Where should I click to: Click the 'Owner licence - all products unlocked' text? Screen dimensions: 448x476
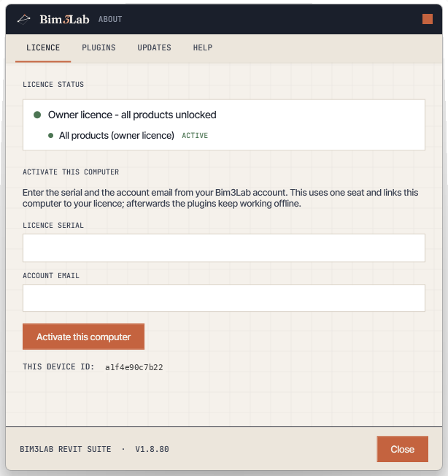[132, 115]
